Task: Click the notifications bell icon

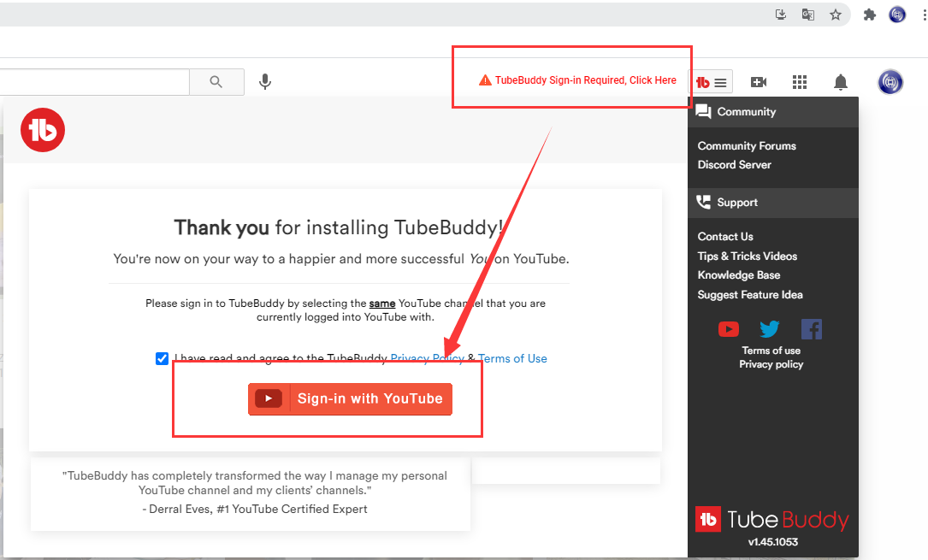Action: [x=840, y=81]
